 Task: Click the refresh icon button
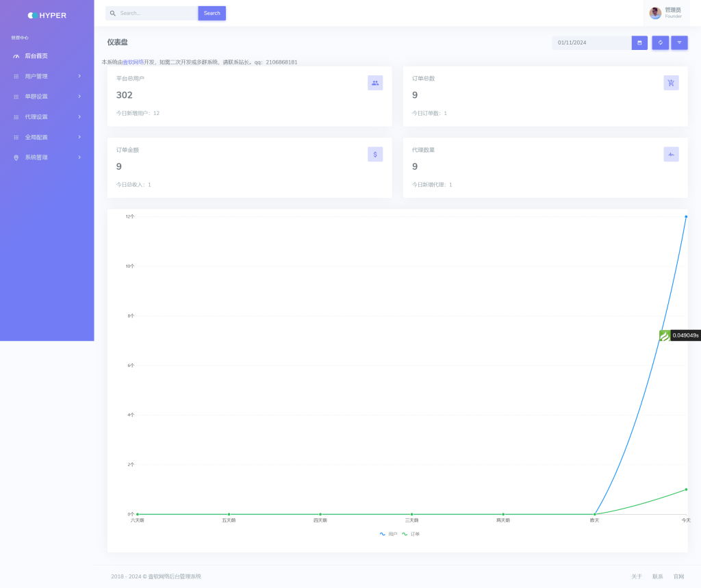660,42
